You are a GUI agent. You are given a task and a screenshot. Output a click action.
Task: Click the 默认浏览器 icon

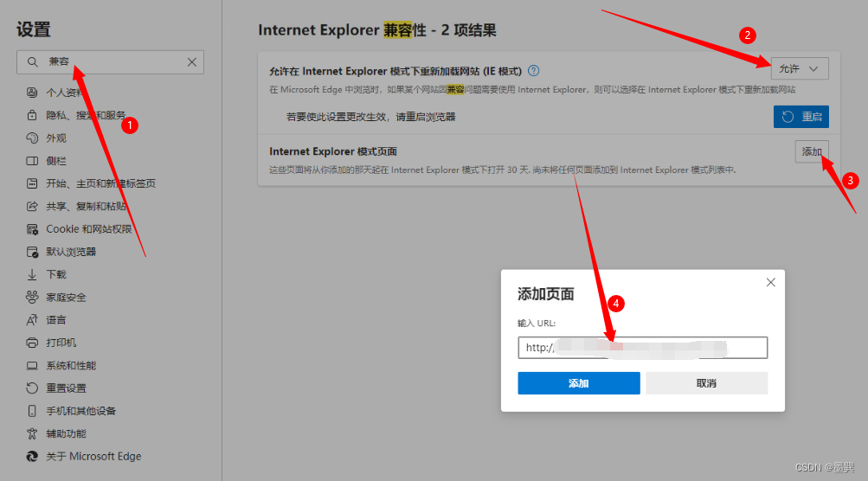point(32,252)
